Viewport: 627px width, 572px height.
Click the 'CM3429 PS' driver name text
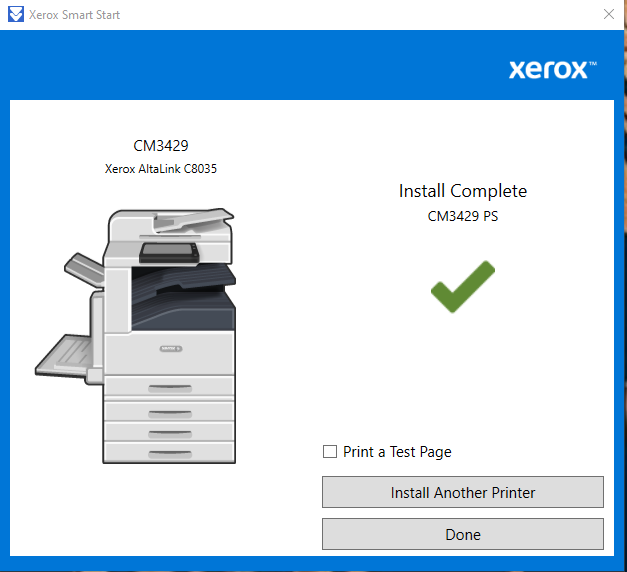463,216
